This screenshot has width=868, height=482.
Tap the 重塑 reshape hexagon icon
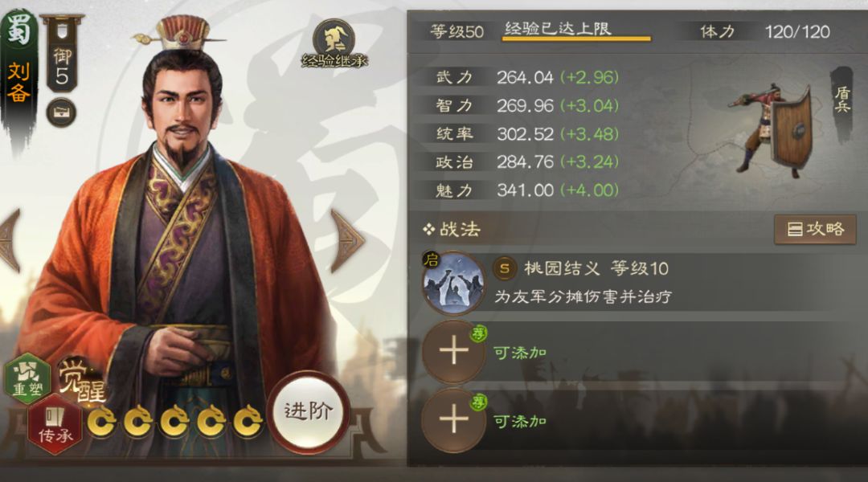[27, 378]
